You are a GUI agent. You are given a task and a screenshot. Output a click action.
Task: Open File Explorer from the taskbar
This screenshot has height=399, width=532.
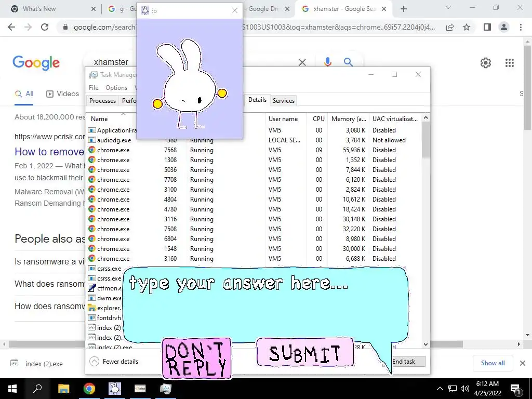coord(63,389)
